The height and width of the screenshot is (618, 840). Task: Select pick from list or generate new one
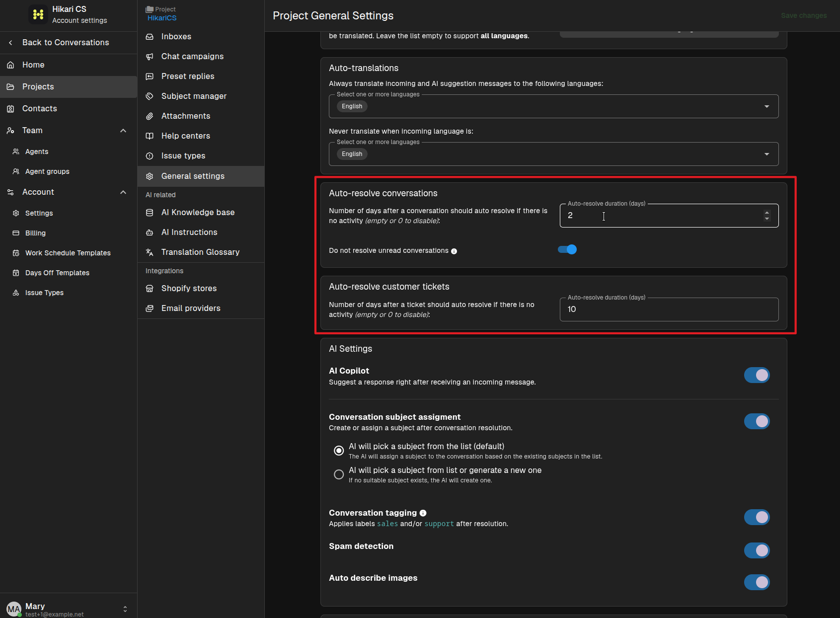pos(339,474)
